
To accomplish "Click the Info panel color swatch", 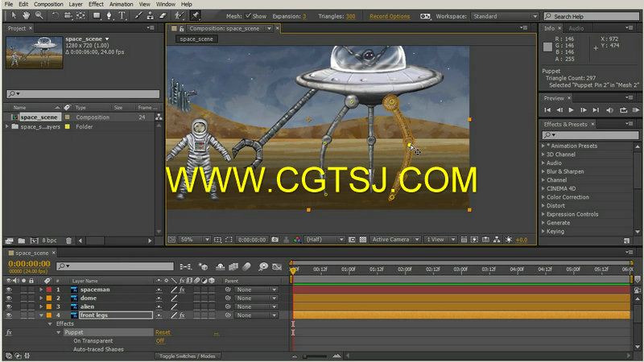I will click(x=547, y=47).
